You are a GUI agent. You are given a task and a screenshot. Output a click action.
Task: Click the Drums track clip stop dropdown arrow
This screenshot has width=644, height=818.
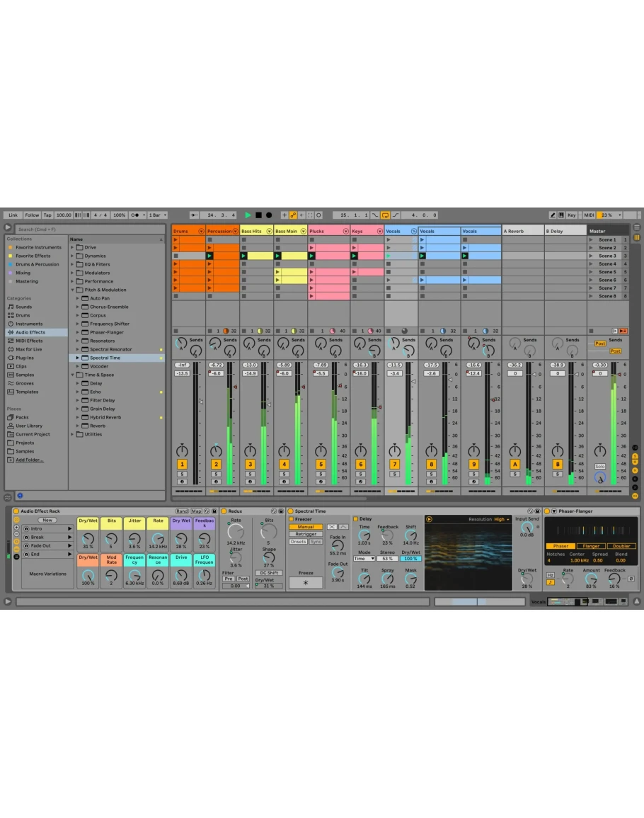(x=201, y=232)
